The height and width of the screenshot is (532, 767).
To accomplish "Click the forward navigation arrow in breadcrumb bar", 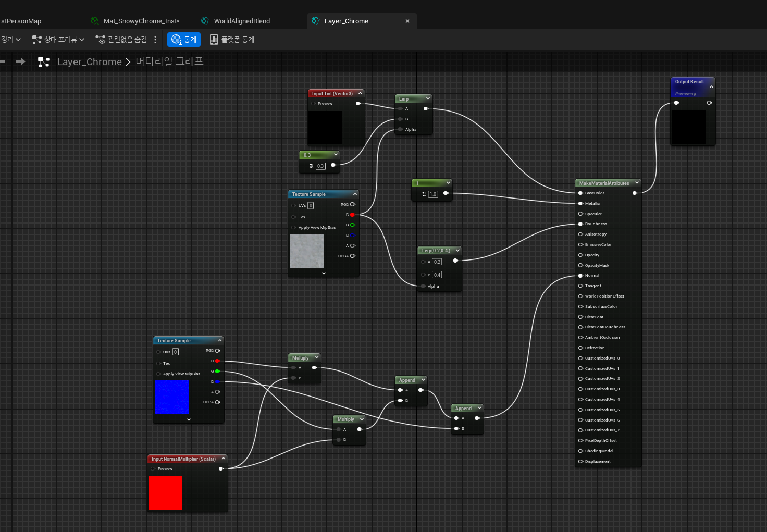I will [x=20, y=61].
